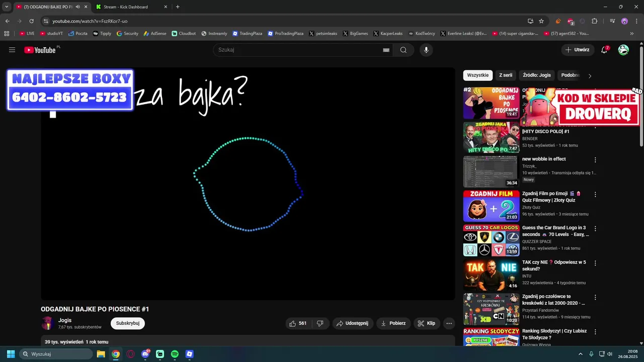Open Chrome media control icon
Viewport: 644px width, 362px height.
612,21
